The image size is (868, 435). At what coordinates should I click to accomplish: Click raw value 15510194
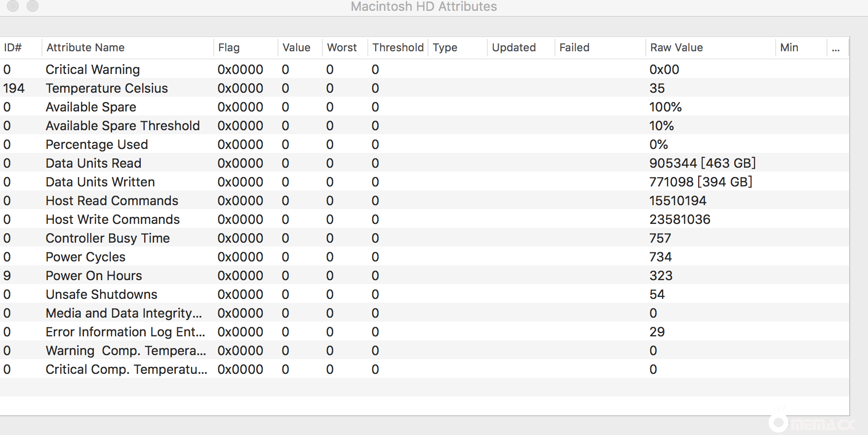click(678, 201)
